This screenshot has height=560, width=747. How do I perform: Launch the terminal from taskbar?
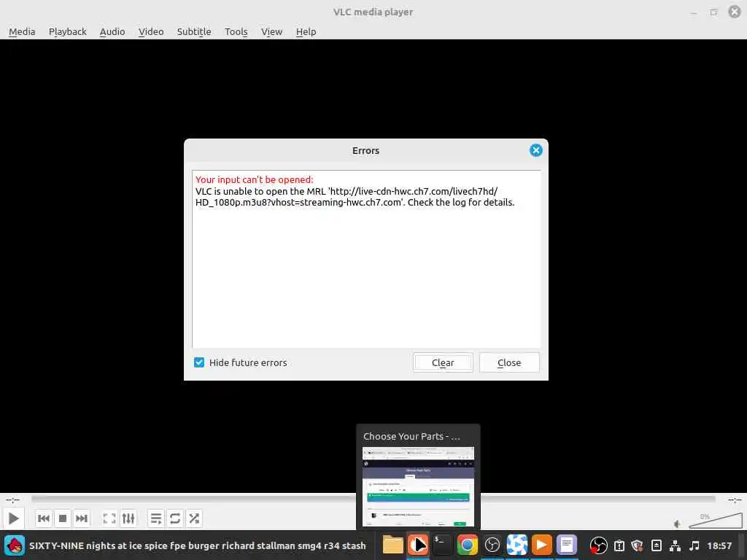441,545
